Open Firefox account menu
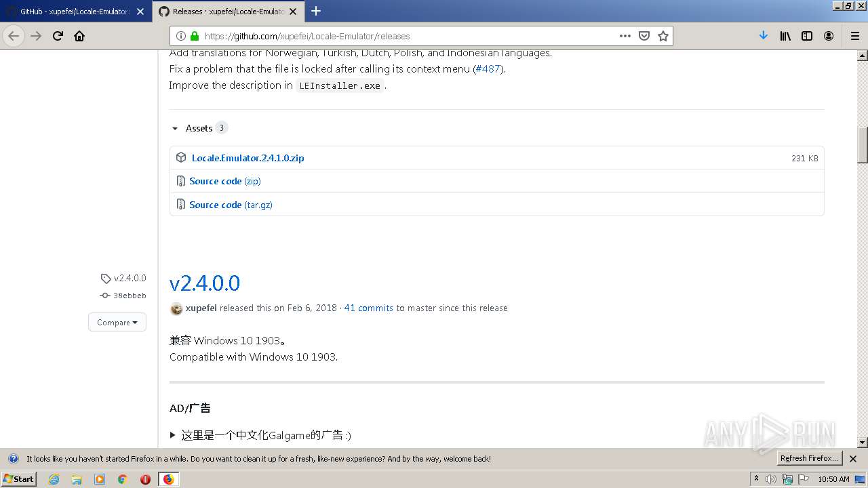This screenshot has height=488, width=868. [x=829, y=36]
